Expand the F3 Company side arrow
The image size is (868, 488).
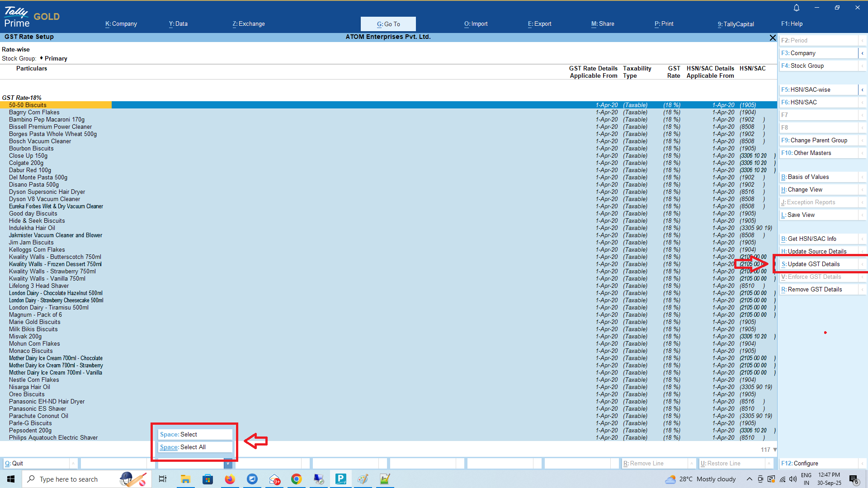[x=862, y=53]
